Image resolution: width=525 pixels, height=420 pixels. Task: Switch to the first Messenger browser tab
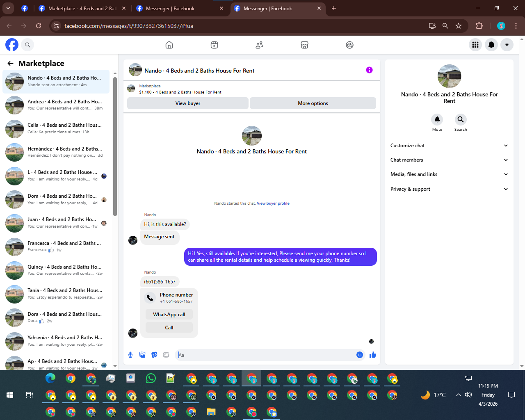(180, 8)
